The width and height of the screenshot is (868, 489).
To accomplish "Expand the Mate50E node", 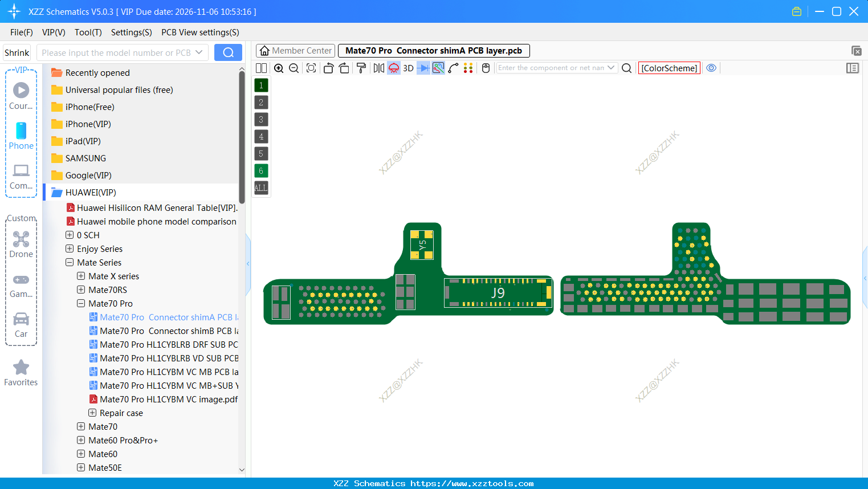I will [x=81, y=467].
